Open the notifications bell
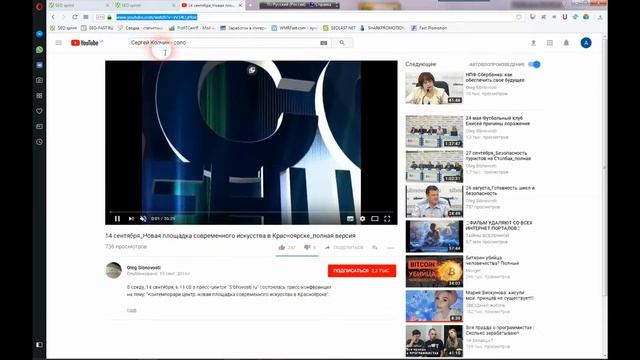 pos(566,43)
